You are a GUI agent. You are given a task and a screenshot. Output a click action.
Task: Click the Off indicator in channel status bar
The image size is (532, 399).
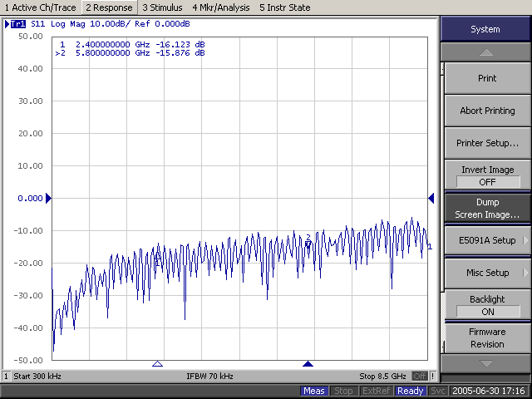tap(420, 376)
